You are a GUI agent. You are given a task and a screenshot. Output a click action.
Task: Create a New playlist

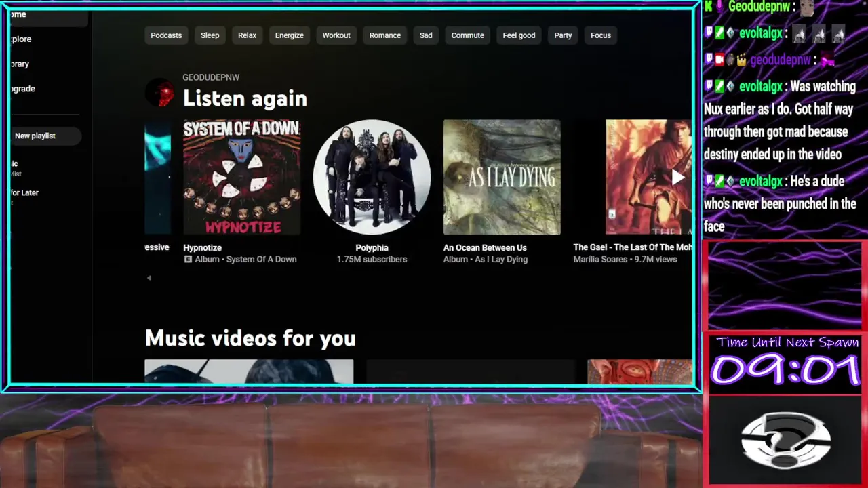coord(45,136)
